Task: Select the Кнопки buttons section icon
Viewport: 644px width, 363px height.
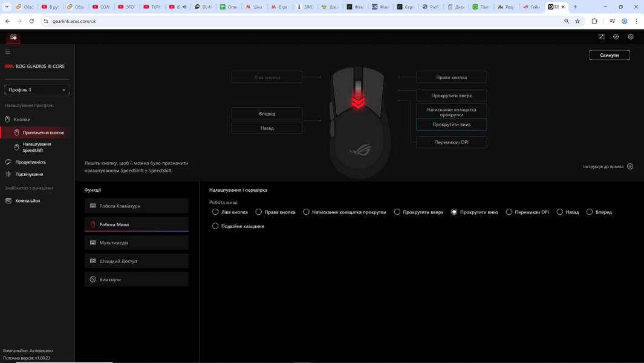Action: 8,119
